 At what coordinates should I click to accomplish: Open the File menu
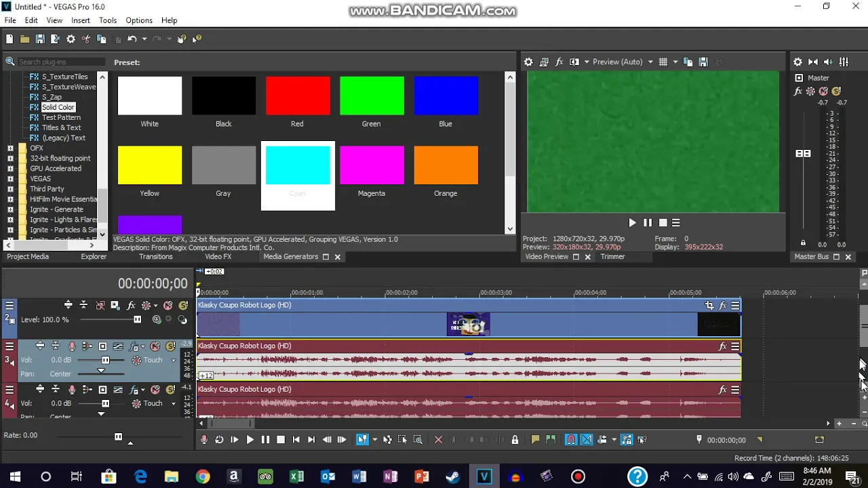[10, 20]
